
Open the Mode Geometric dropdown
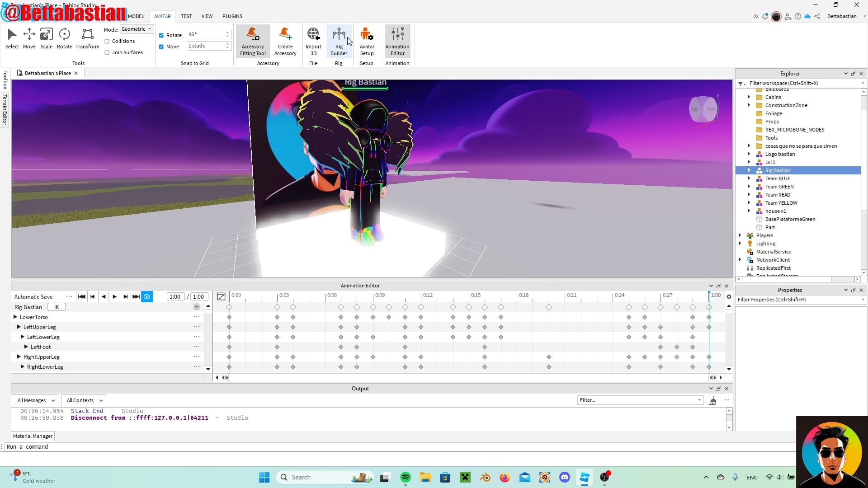click(137, 29)
